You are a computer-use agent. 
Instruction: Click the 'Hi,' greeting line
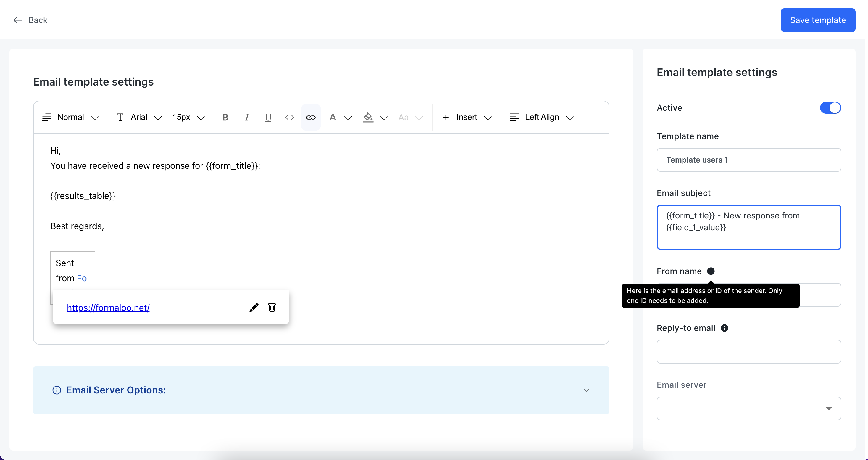[x=56, y=150]
